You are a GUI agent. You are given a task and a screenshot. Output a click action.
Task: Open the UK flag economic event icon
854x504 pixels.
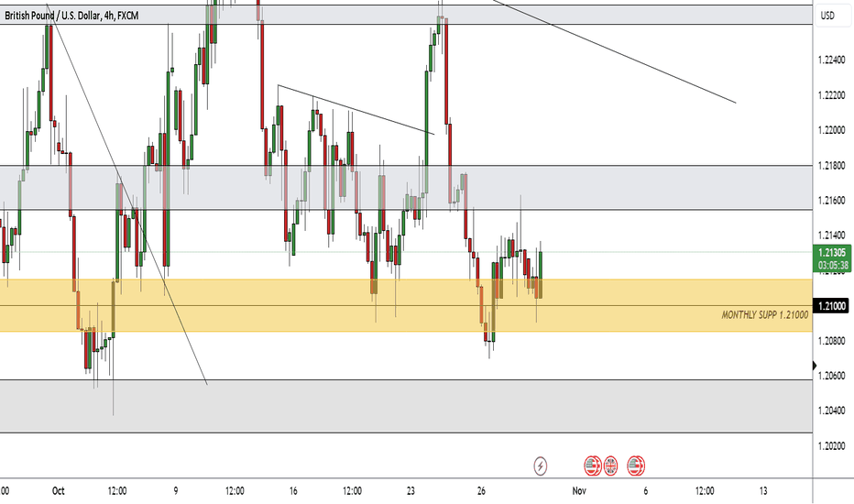(x=610, y=466)
